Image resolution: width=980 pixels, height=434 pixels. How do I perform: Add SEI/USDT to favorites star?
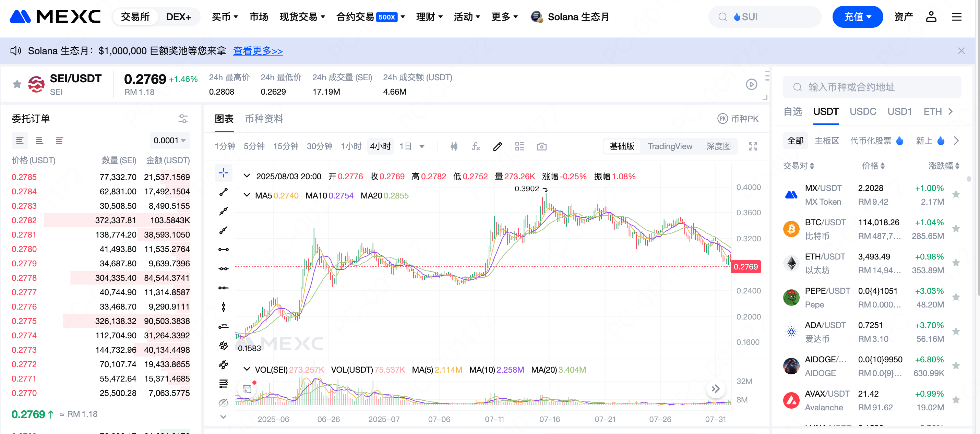(17, 84)
